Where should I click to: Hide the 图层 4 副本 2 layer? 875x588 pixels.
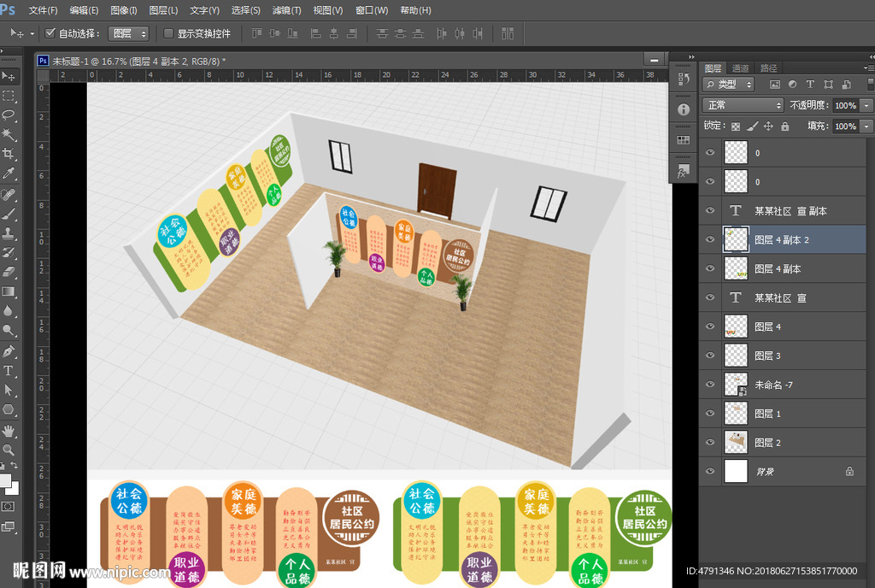tap(710, 239)
